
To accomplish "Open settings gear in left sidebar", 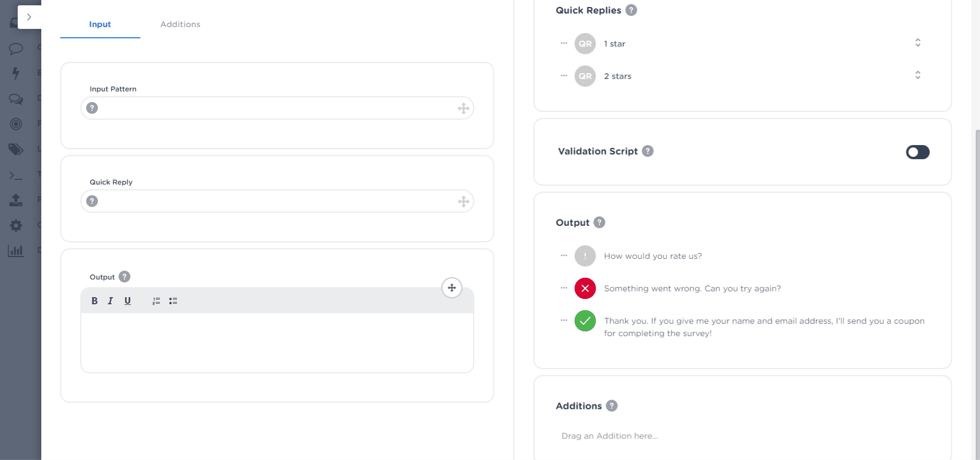I will [16, 225].
